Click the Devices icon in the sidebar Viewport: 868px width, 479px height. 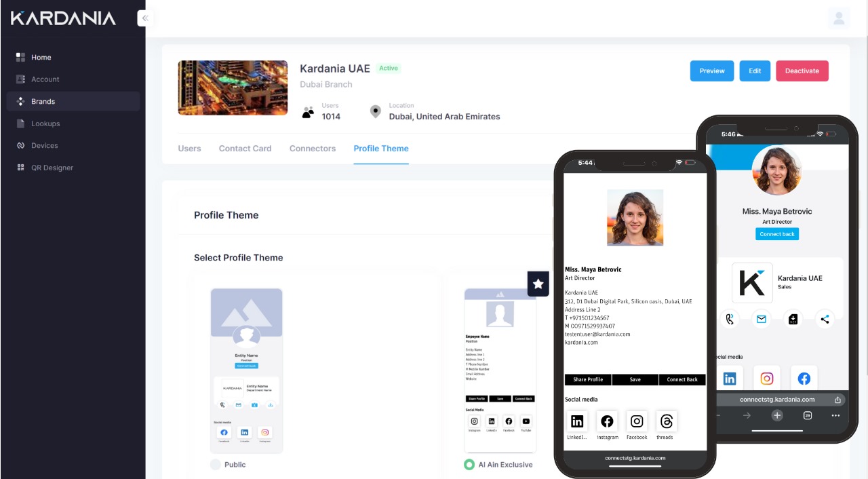click(20, 145)
